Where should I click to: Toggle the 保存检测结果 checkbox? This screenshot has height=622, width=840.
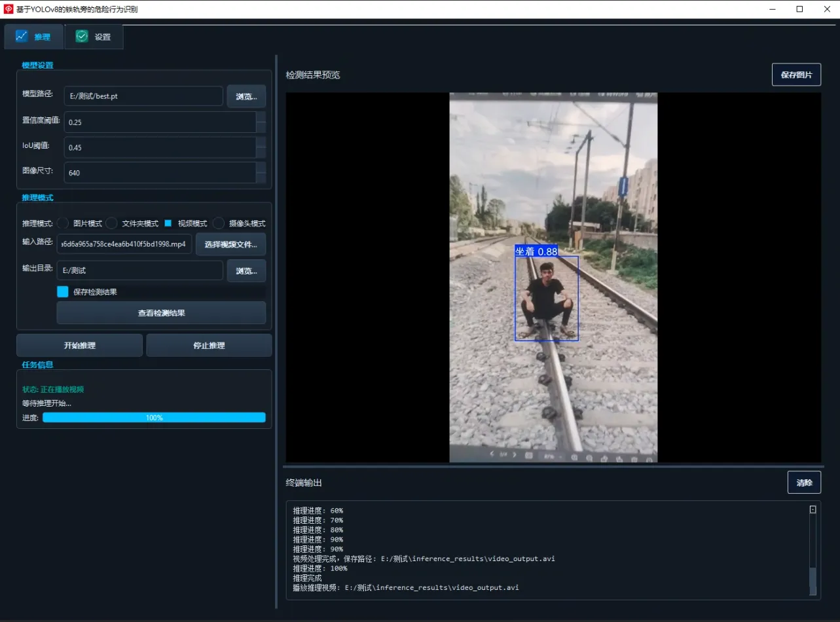coord(63,292)
